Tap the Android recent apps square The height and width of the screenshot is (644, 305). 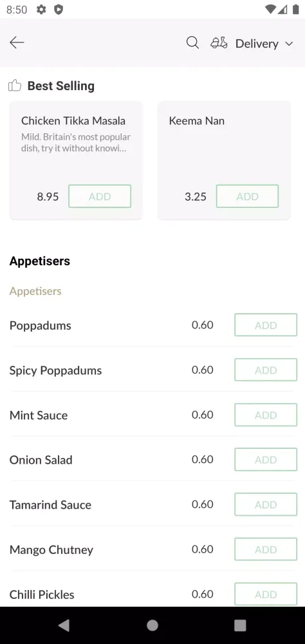pyautogui.click(x=240, y=625)
